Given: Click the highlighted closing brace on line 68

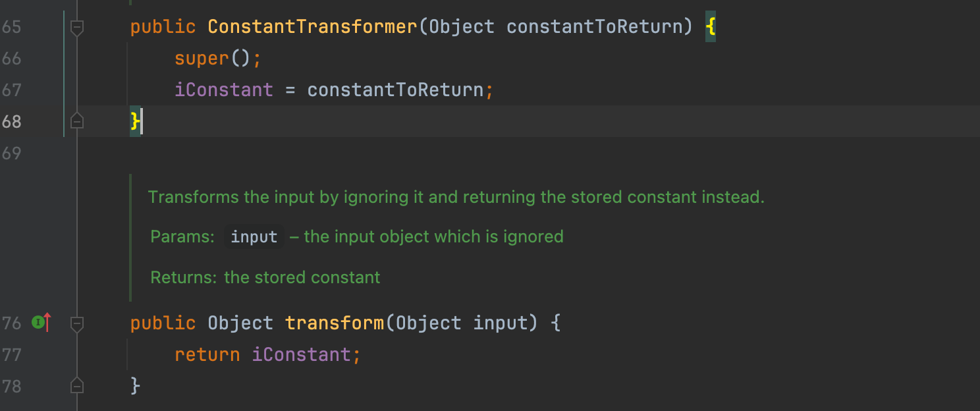Looking at the screenshot, I should pyautogui.click(x=135, y=121).
